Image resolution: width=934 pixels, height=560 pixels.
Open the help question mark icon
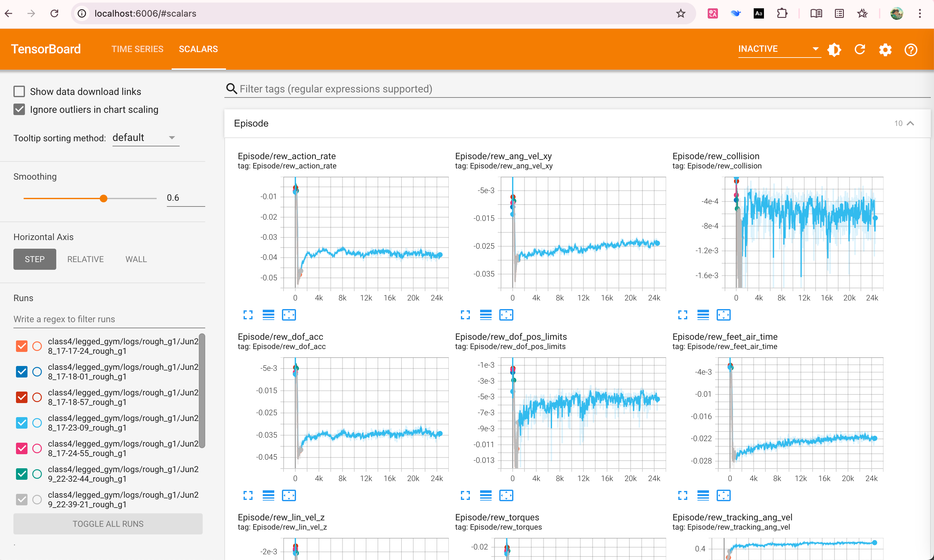(911, 50)
